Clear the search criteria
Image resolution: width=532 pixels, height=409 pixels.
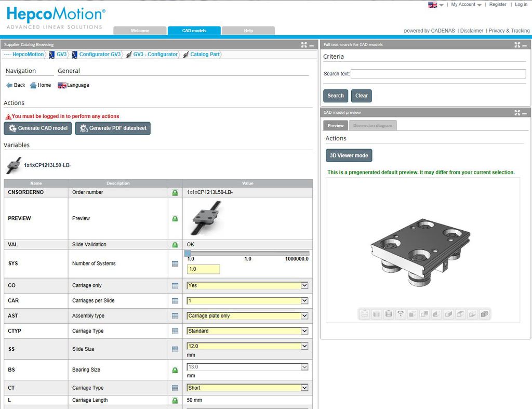(x=362, y=96)
